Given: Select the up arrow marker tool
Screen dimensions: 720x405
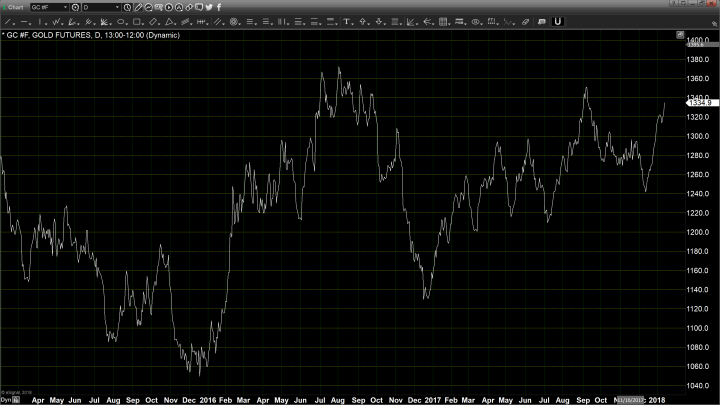Looking at the screenshot, I should pyautogui.click(x=363, y=22).
